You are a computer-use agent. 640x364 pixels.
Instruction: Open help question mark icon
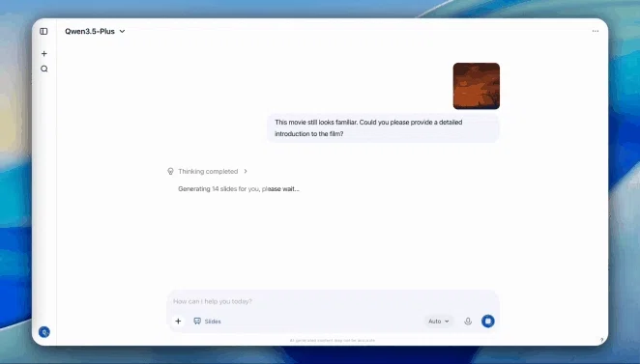point(601,341)
